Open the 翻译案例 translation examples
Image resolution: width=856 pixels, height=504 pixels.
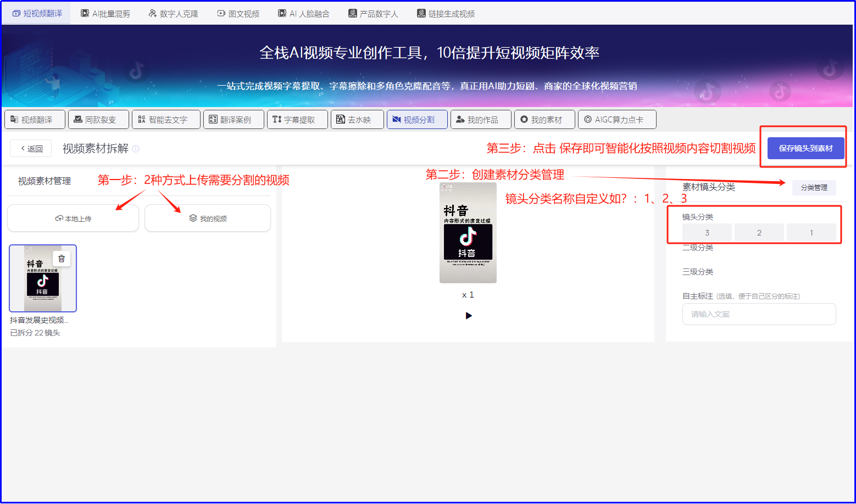coord(234,119)
